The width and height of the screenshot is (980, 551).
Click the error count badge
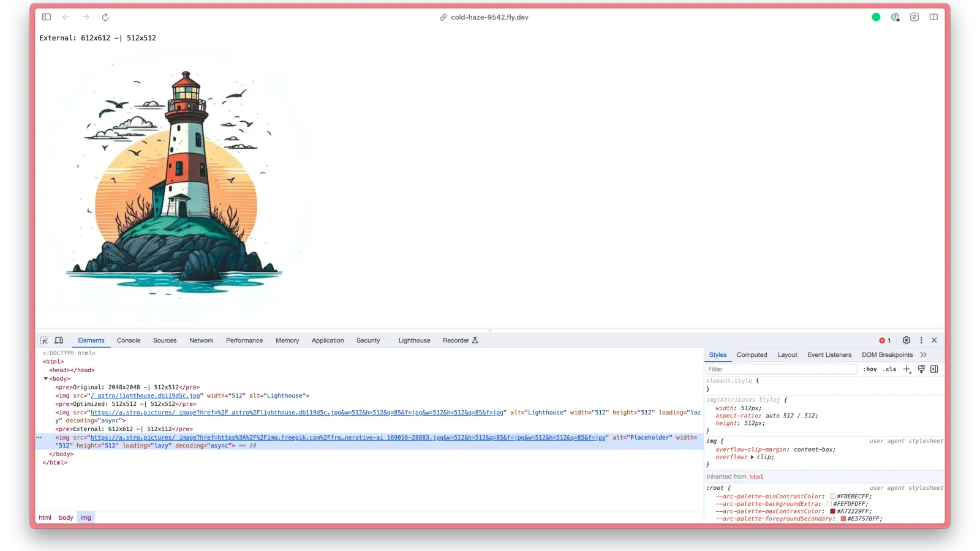(x=885, y=340)
